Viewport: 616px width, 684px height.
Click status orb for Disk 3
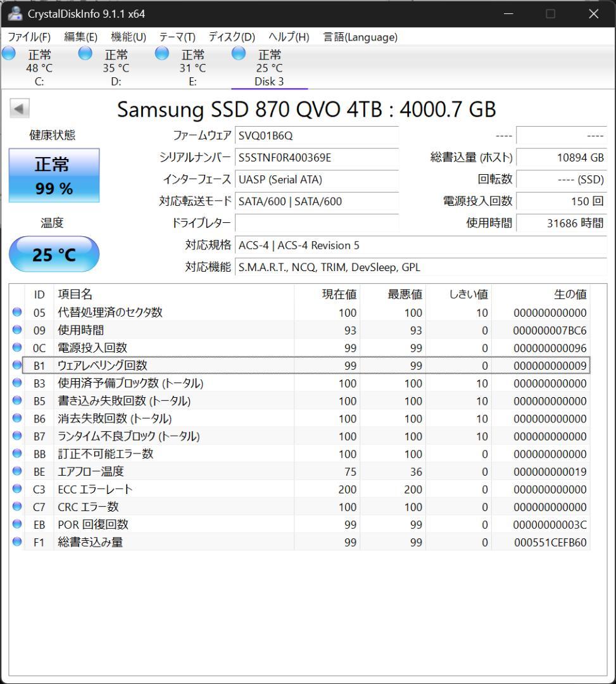coord(239,53)
